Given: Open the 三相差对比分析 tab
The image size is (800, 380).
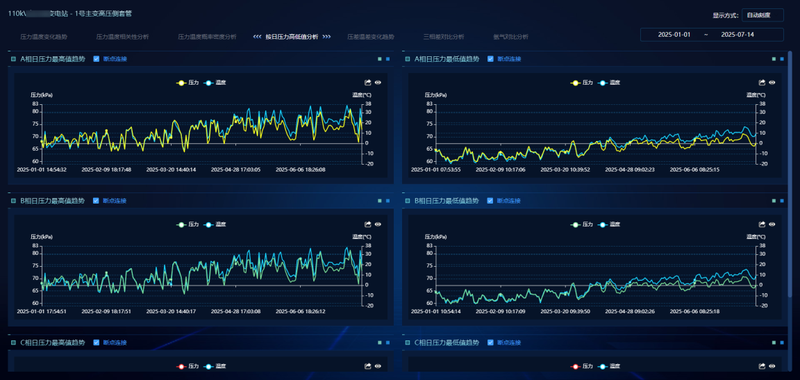Looking at the screenshot, I should click(443, 37).
